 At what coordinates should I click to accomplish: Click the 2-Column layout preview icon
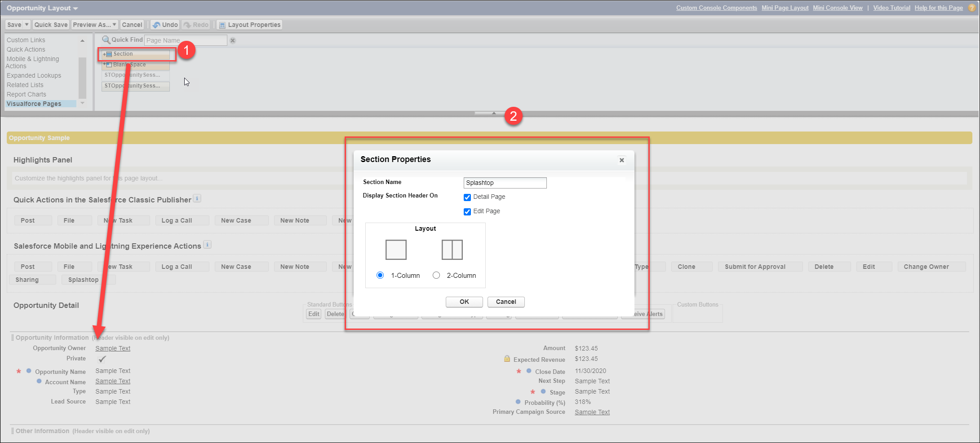(x=452, y=250)
